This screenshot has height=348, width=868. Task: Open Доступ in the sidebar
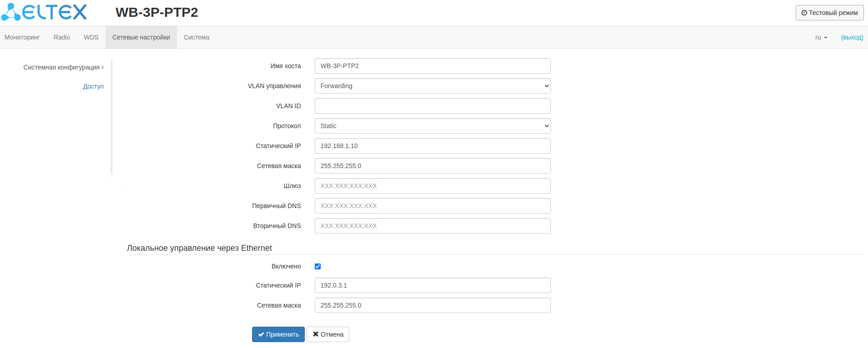(x=93, y=86)
